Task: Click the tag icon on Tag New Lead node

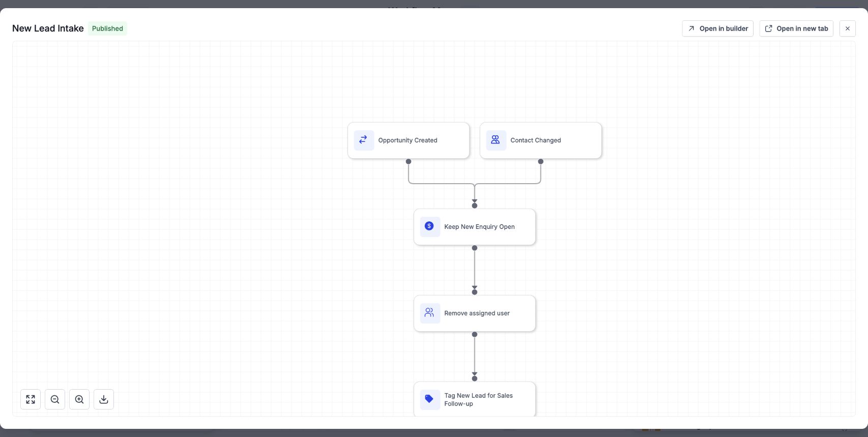Action: point(430,399)
